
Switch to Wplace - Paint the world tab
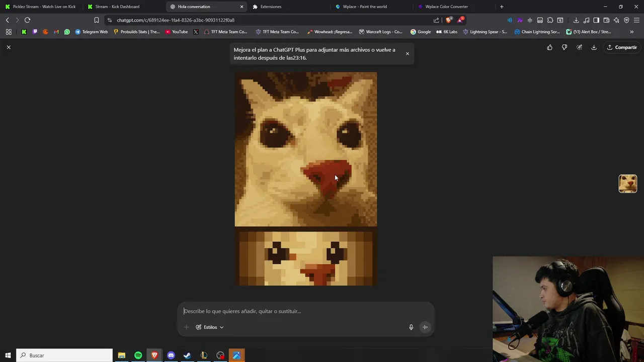click(370, 7)
